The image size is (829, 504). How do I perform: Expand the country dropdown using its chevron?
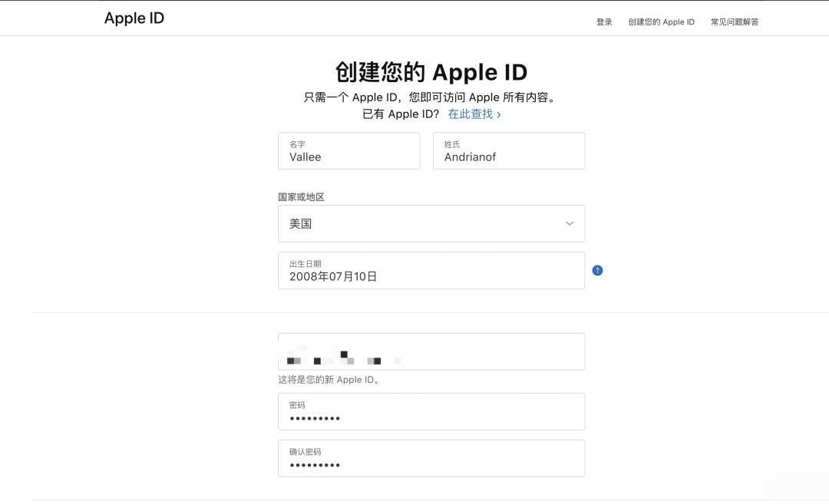tap(570, 223)
